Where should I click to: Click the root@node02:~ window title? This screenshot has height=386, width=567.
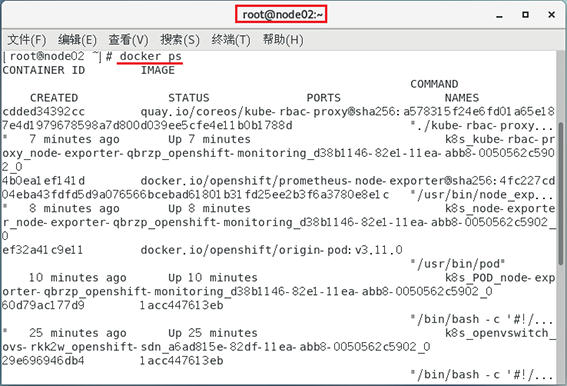click(282, 14)
